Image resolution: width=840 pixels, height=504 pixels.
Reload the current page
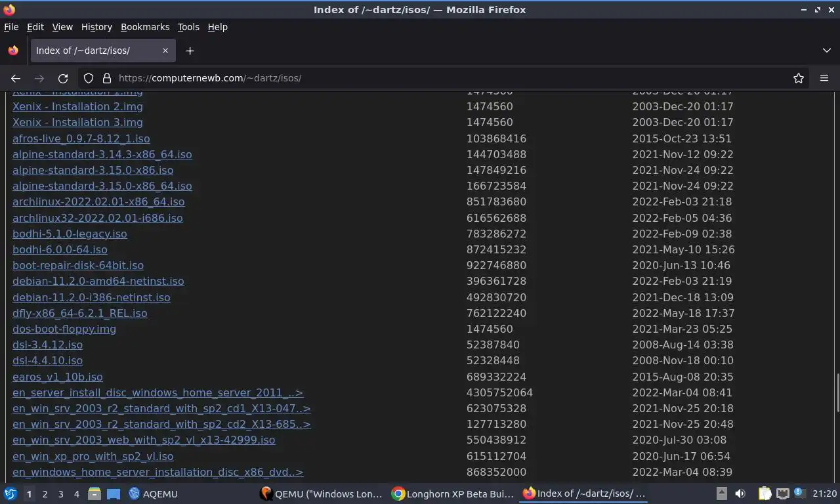pos(63,78)
